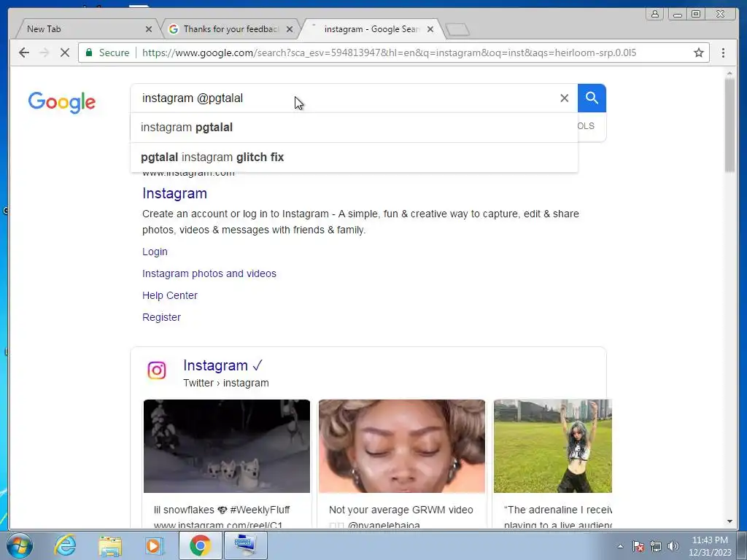This screenshot has width=747, height=560.
Task: Open the volume speaker tray icon
Action: (x=673, y=546)
